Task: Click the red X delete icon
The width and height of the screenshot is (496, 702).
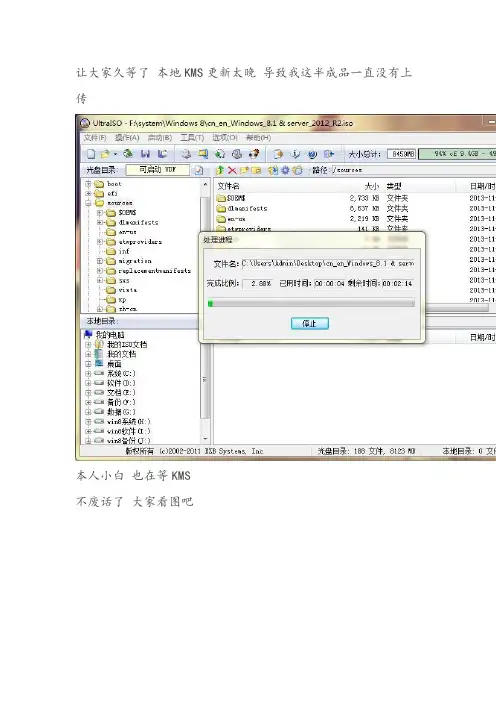Action: 232,170
